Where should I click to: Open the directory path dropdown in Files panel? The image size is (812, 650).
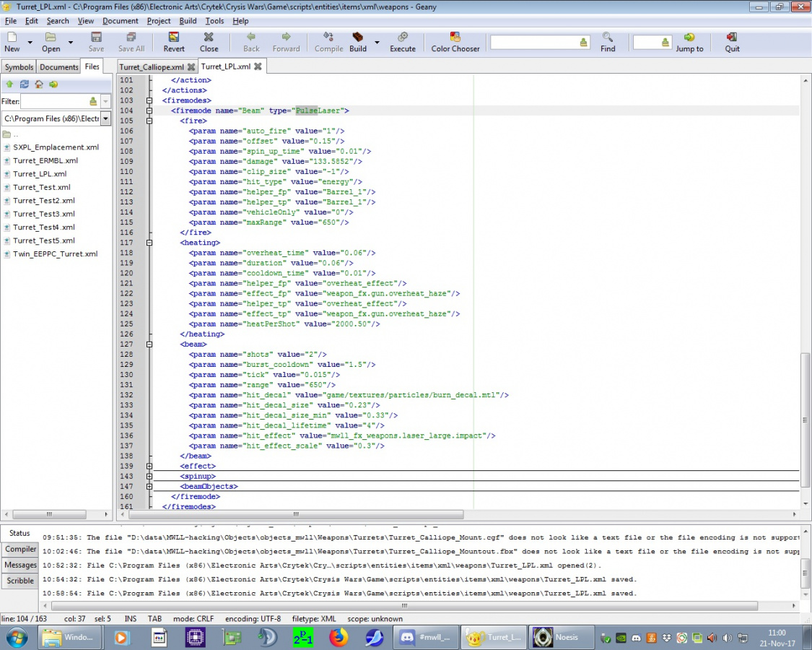(105, 118)
